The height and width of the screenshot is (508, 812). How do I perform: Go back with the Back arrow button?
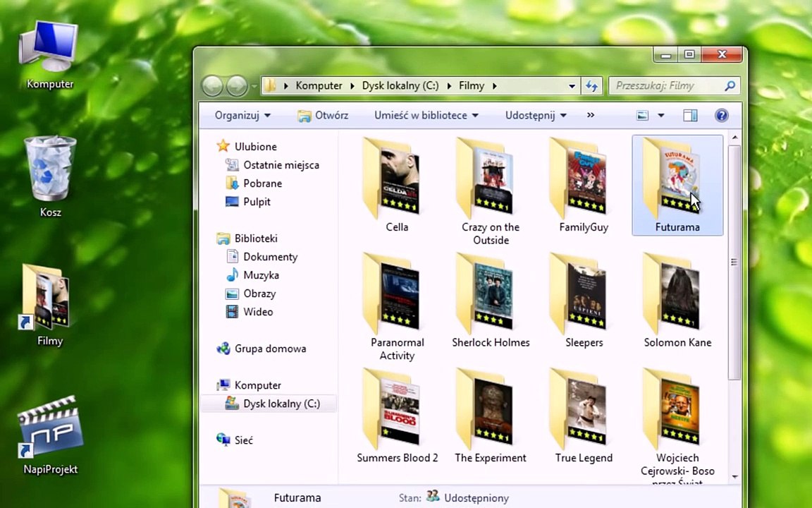[x=212, y=85]
